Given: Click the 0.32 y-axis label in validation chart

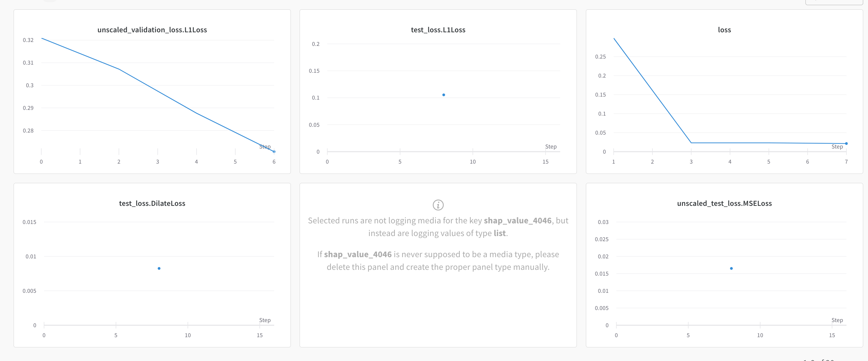Looking at the screenshot, I should [x=28, y=40].
